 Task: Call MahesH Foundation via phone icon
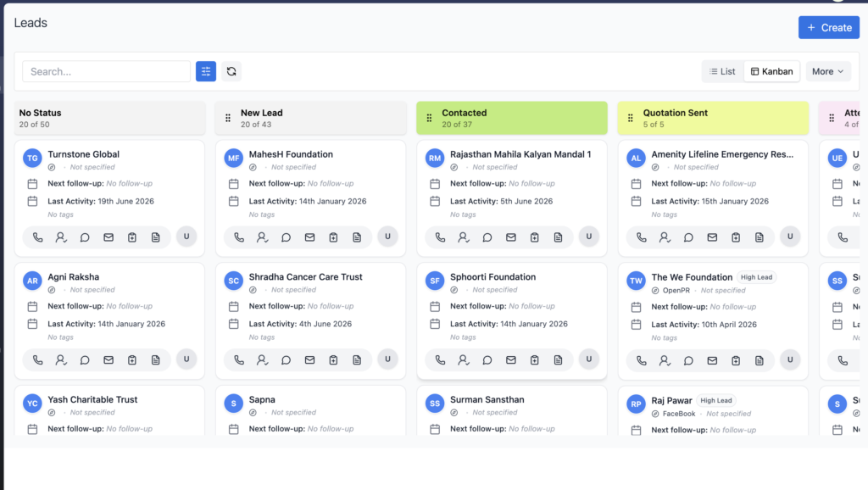point(238,237)
